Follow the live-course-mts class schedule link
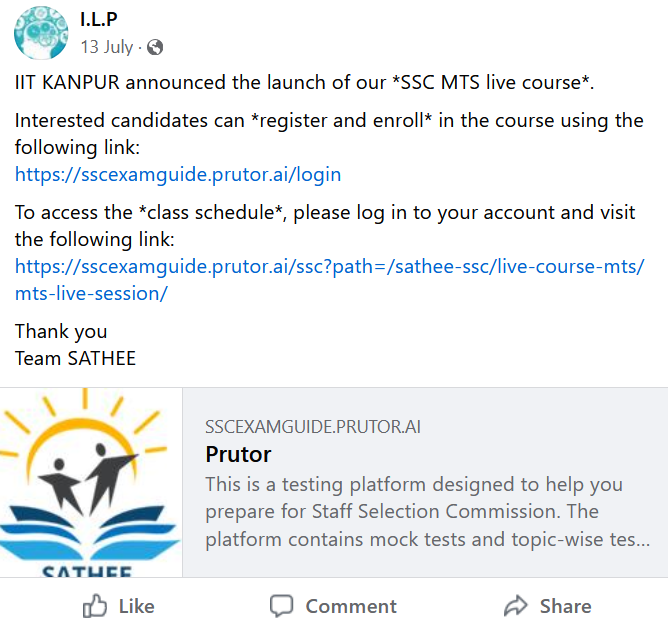The width and height of the screenshot is (668, 624). coord(330,267)
